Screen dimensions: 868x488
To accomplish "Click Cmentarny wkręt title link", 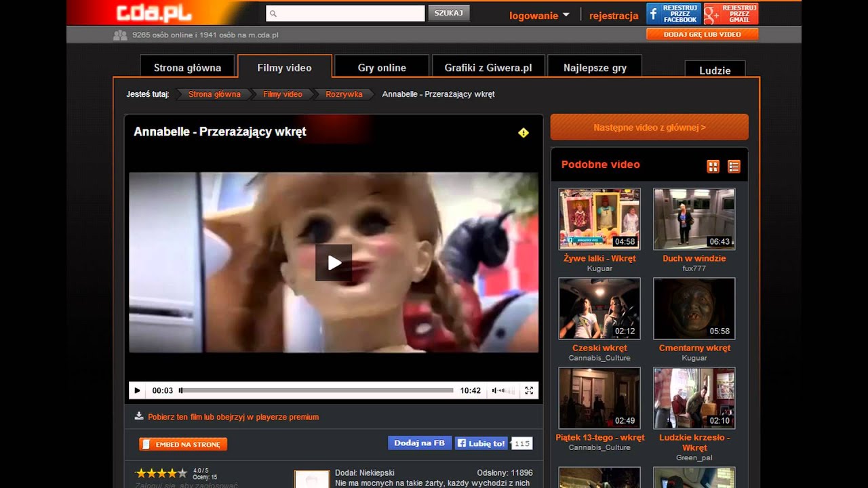I will (x=694, y=348).
